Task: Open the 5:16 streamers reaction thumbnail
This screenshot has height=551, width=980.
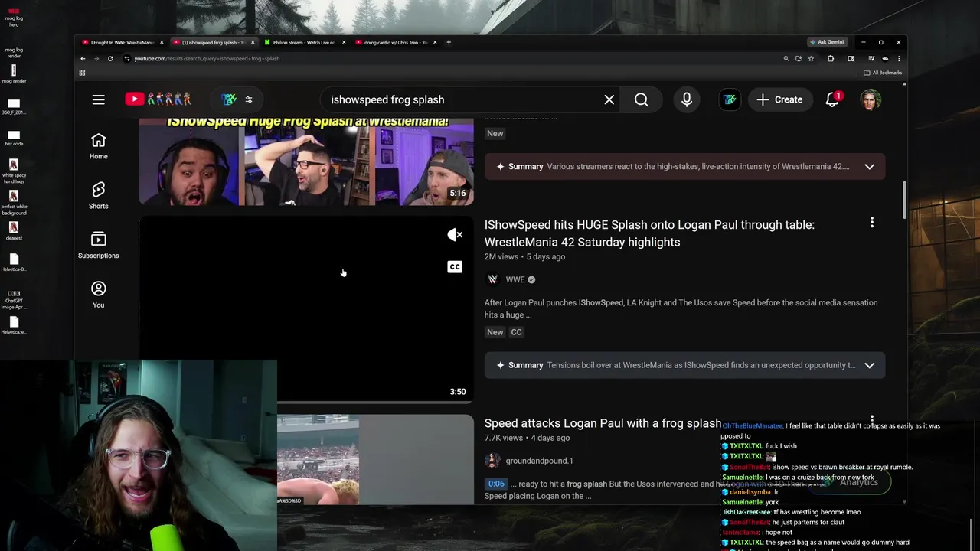Action: tap(306, 161)
